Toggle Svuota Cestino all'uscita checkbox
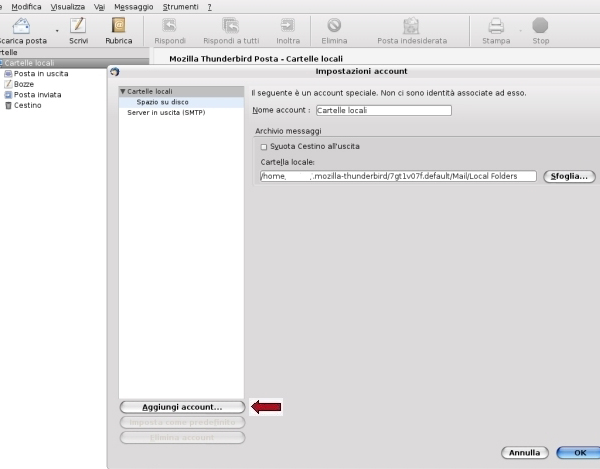Viewport: 600px width, 469px height. pos(264,147)
